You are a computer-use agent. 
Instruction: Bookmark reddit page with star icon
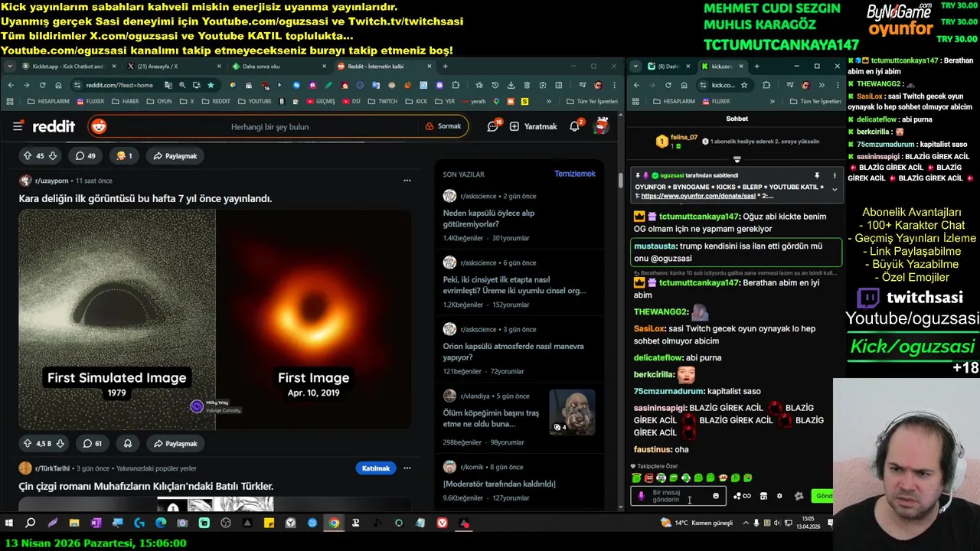coord(211,85)
